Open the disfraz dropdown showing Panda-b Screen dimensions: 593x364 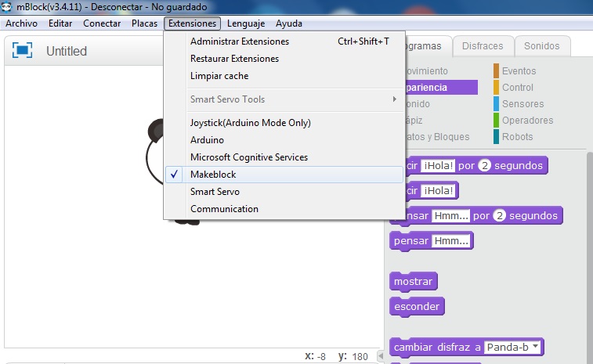(513, 347)
